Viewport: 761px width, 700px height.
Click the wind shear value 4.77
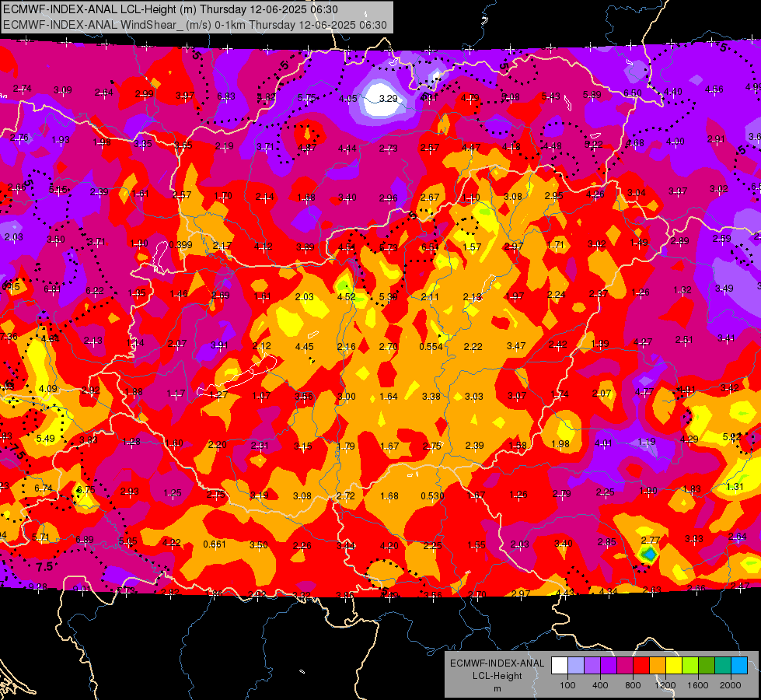pyautogui.click(x=644, y=392)
